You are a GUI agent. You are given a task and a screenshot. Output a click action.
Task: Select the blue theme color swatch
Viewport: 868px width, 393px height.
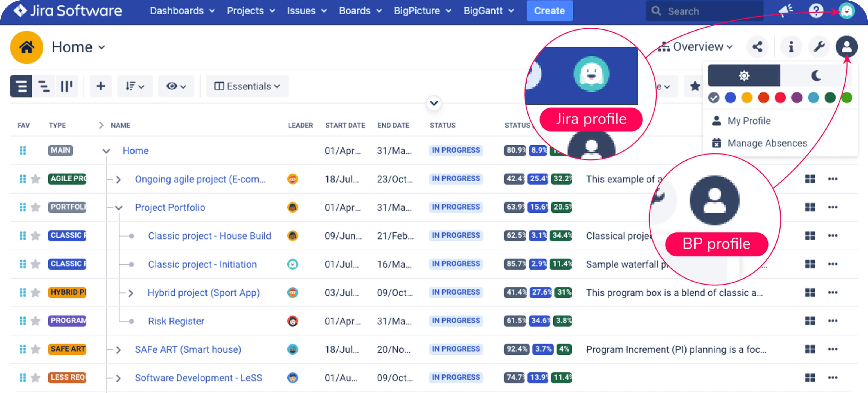click(x=730, y=98)
